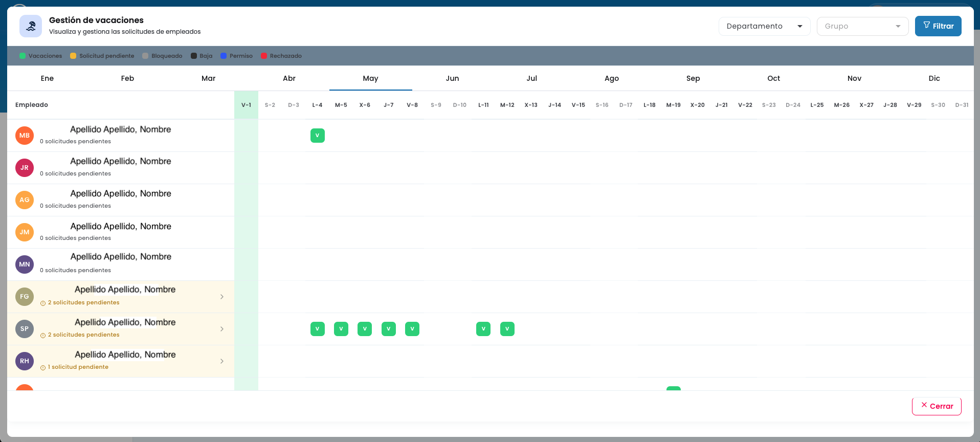The width and height of the screenshot is (980, 442).
Task: Switch to the Feb month tab
Action: pos(127,78)
